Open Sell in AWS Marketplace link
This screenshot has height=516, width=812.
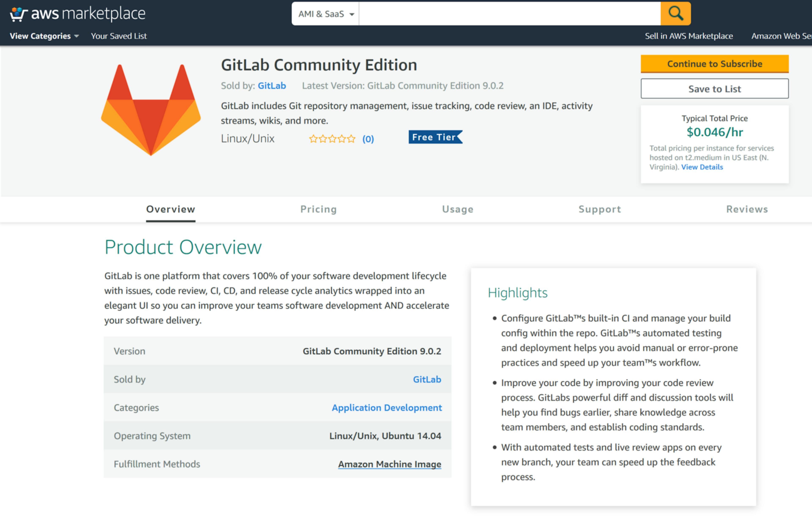[689, 36]
